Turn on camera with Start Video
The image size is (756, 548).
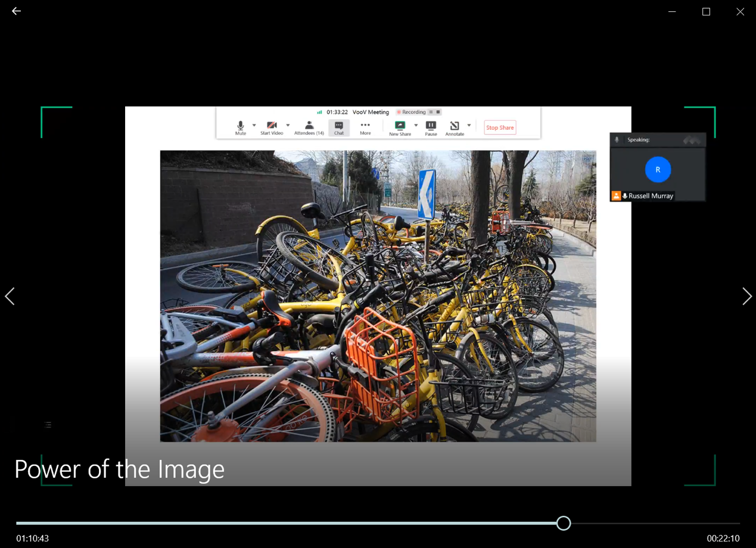pyautogui.click(x=272, y=127)
